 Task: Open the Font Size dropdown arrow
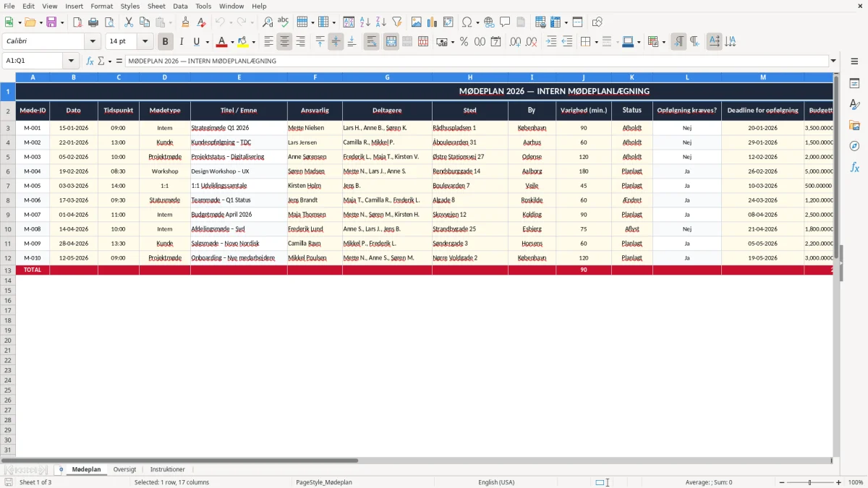pyautogui.click(x=145, y=42)
